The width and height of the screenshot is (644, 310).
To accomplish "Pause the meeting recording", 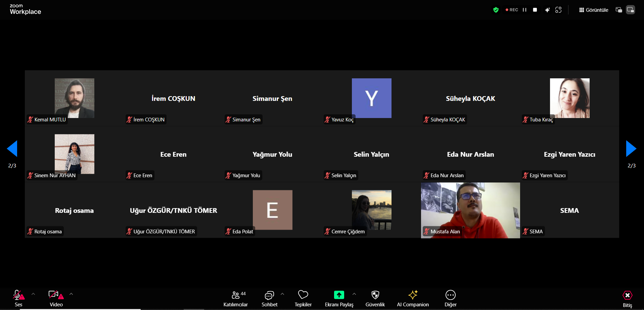I will pyautogui.click(x=524, y=10).
